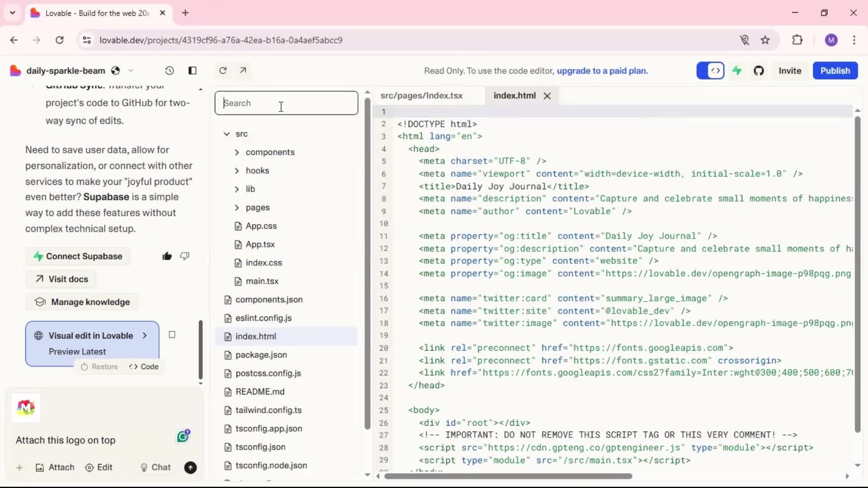Toggle the code view switch

(x=710, y=70)
